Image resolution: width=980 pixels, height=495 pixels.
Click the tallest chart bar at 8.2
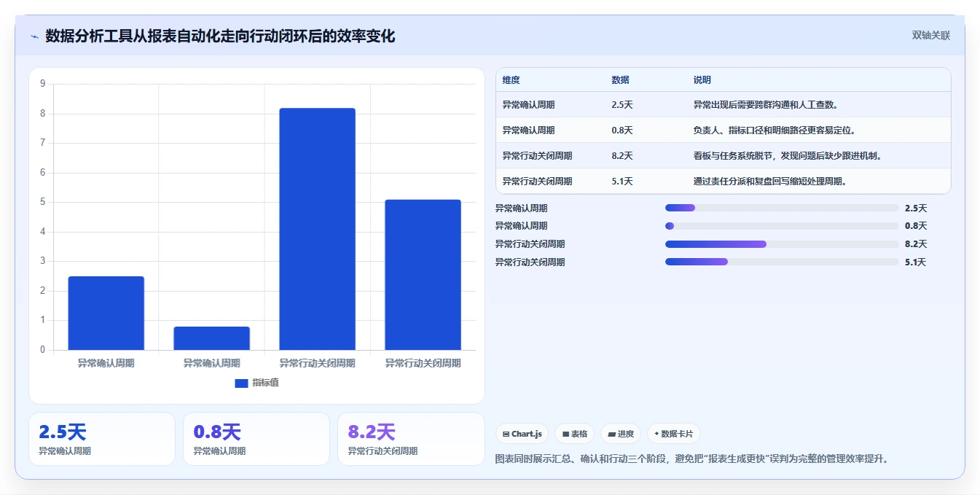pos(317,229)
